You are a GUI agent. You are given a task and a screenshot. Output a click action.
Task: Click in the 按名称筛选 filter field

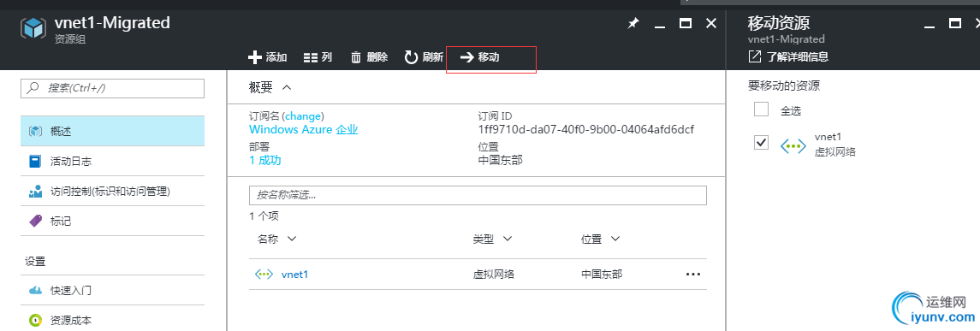coord(478,196)
